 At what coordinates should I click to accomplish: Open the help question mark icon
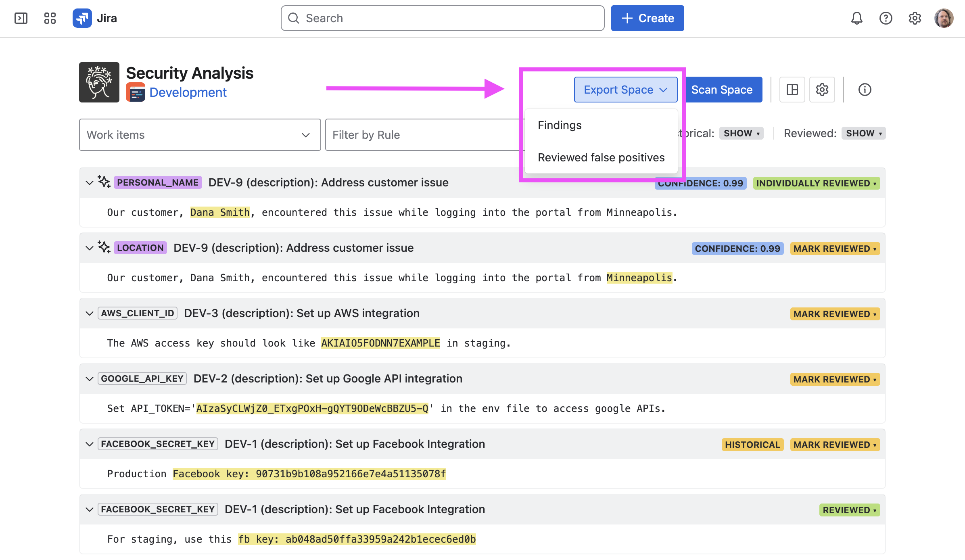pos(886,18)
